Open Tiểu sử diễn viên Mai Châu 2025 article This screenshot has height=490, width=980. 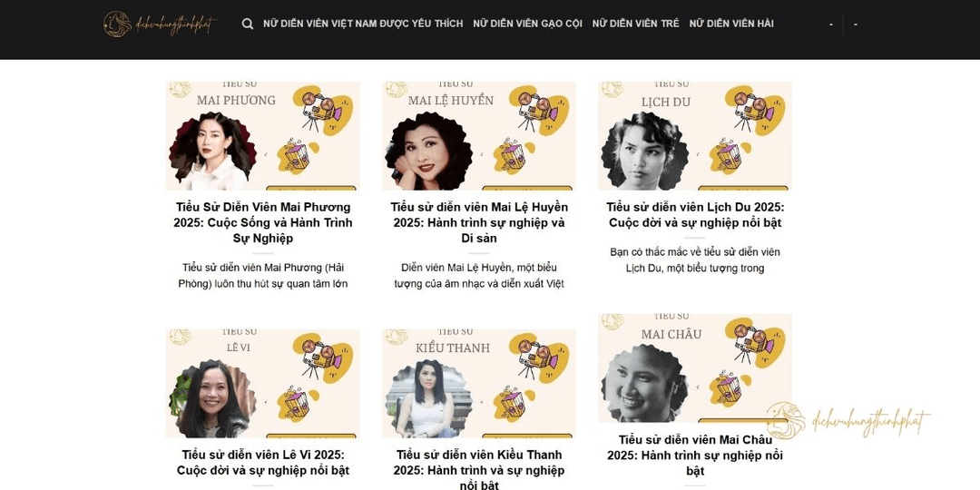tap(695, 455)
